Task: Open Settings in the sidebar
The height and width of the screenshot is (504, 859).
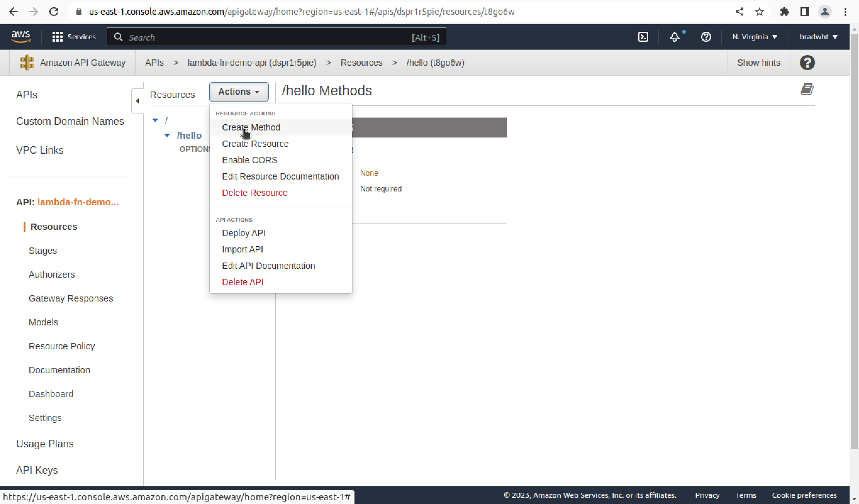Action: (x=45, y=418)
